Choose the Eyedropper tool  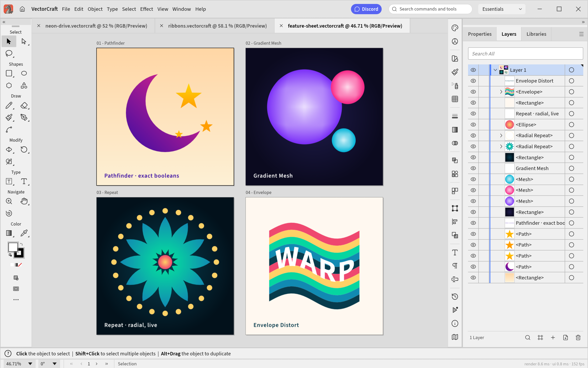coord(24,233)
